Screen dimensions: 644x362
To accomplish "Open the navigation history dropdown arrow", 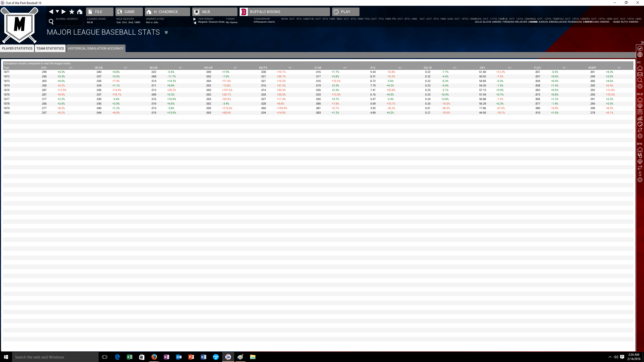I will 57,12.
